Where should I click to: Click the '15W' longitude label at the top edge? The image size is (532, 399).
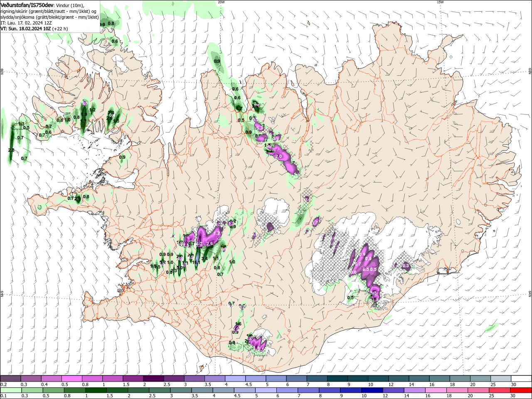pos(440,2)
